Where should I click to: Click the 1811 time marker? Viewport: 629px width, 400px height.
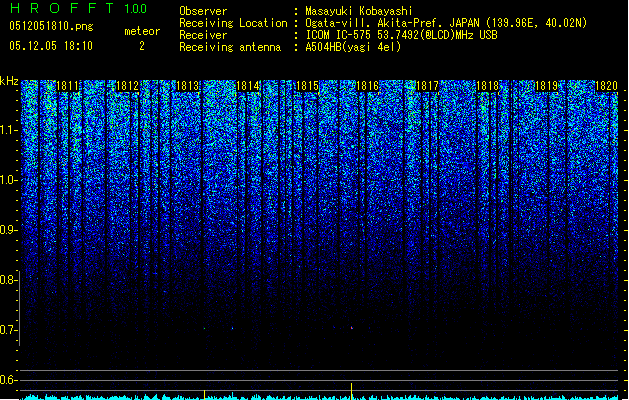(x=67, y=86)
